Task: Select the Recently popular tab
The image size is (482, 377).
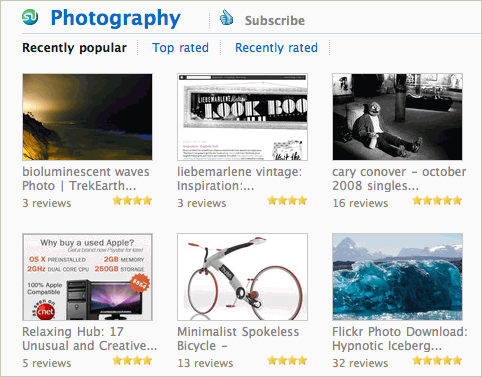Action: (x=74, y=48)
